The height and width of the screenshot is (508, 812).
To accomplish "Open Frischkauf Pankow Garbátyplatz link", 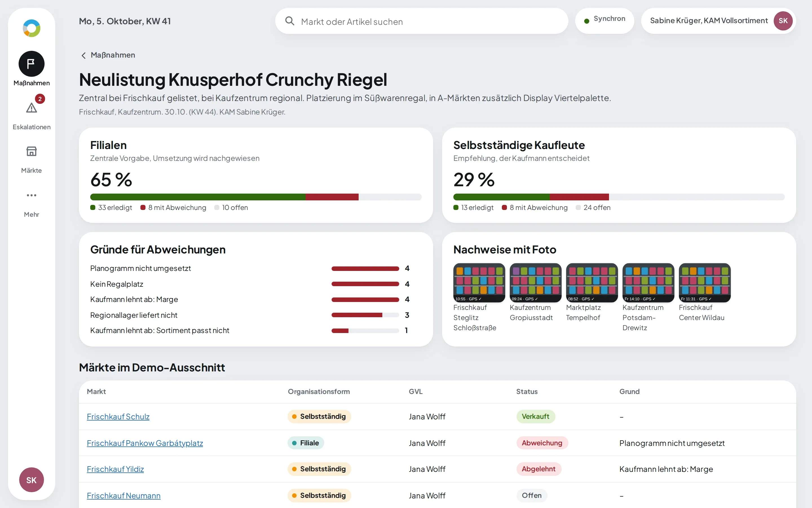I will (x=145, y=443).
